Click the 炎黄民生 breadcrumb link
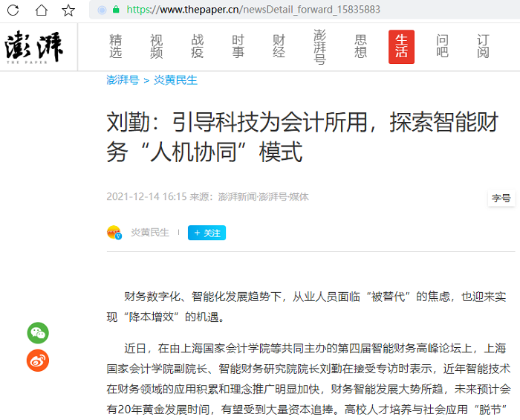This screenshot has width=520, height=420. pos(175,80)
